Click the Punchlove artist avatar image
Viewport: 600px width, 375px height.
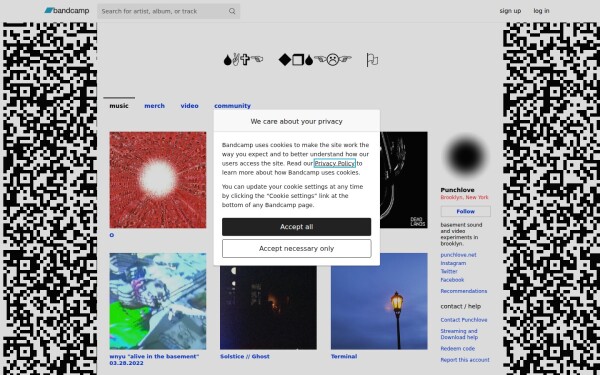coord(466,157)
